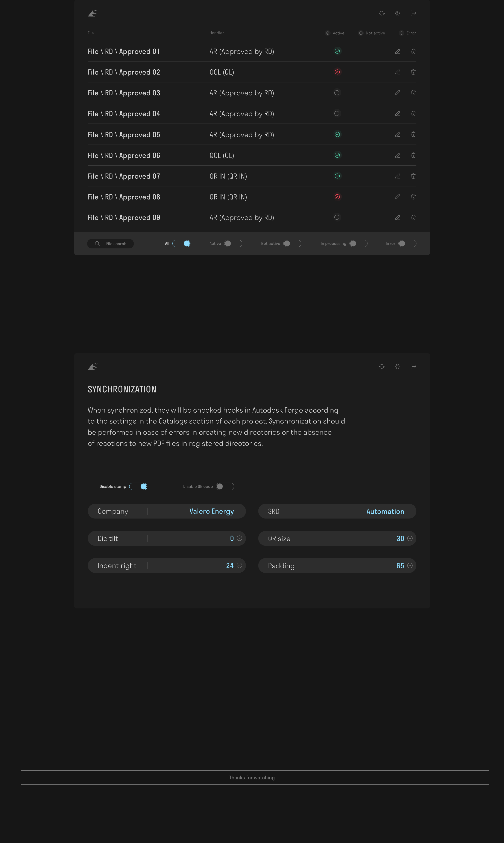This screenshot has height=843, width=504.
Task: Click green active status on Approved 05
Action: (x=337, y=134)
